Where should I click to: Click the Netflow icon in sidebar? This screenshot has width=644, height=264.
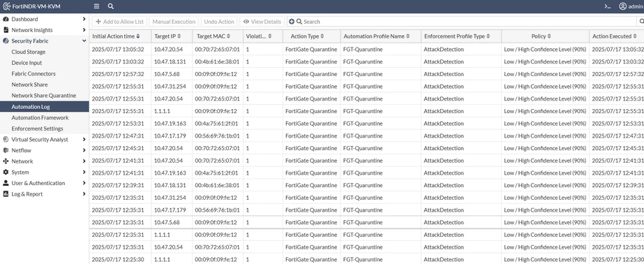6,150
